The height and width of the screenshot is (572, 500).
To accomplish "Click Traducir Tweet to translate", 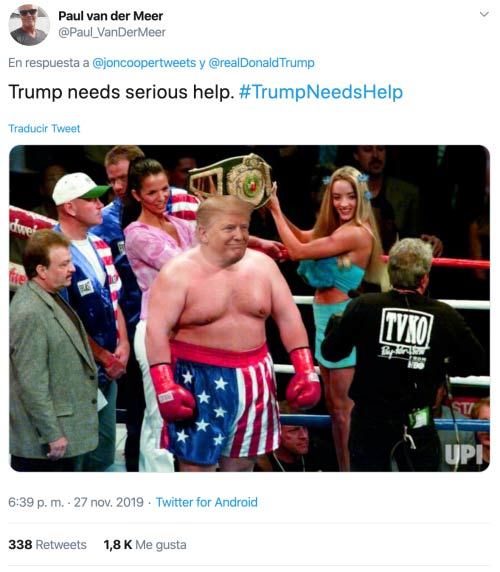I will 44,129.
